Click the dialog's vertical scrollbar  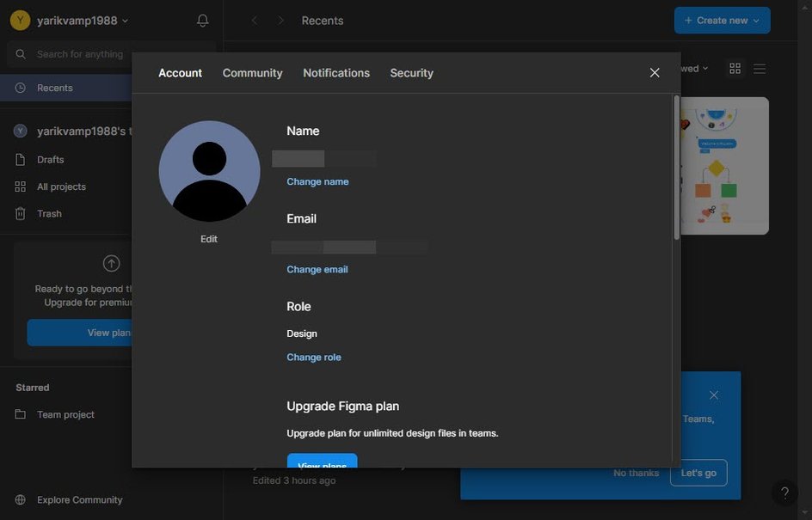676,168
